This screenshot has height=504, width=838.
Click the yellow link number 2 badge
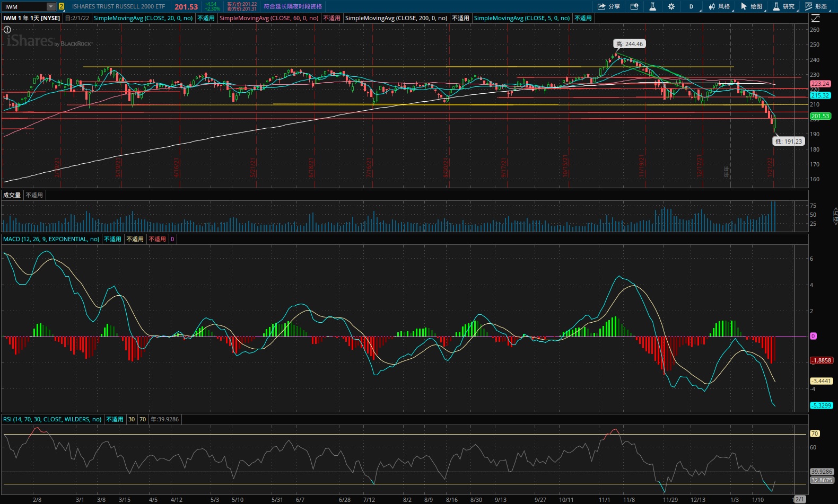click(62, 6)
